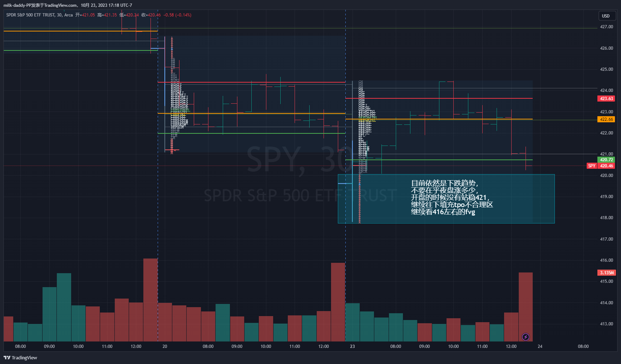The width and height of the screenshot is (621, 364).
Task: Click the red 423.63 price label
Action: point(606,99)
